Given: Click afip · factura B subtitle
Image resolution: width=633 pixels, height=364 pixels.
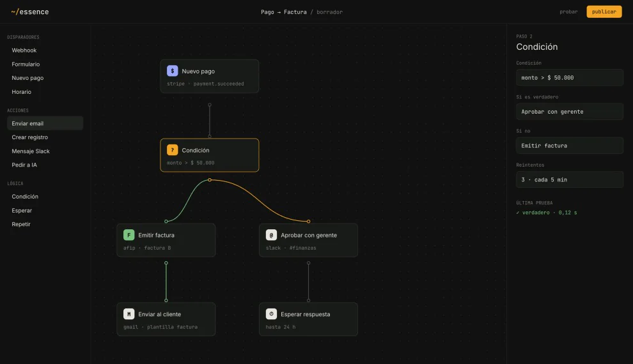Looking at the screenshot, I should (x=147, y=248).
